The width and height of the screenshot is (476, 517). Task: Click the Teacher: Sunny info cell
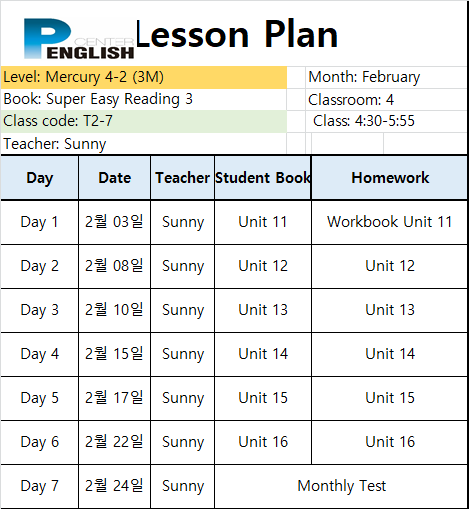click(144, 144)
